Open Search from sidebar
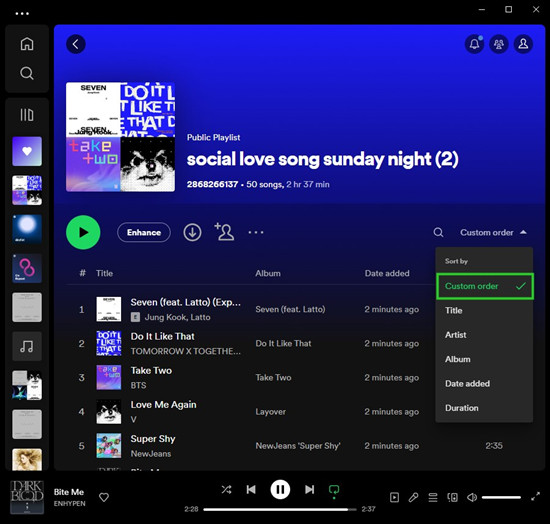The image size is (550, 524). [27, 73]
